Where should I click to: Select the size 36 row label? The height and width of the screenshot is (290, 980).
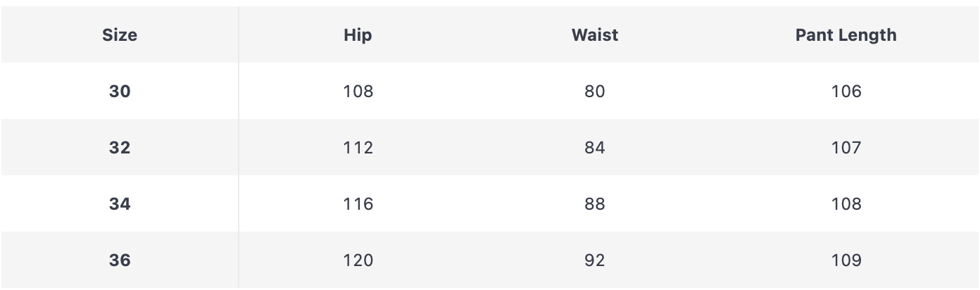120,260
